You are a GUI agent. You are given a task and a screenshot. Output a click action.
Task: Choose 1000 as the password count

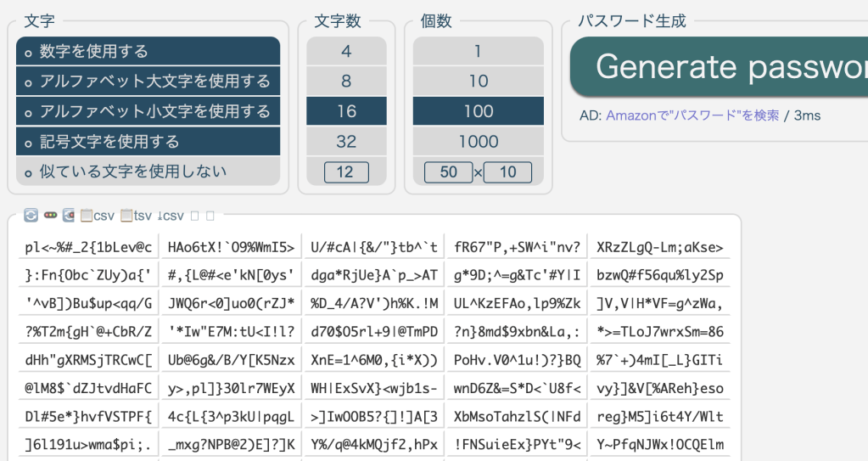479,141
